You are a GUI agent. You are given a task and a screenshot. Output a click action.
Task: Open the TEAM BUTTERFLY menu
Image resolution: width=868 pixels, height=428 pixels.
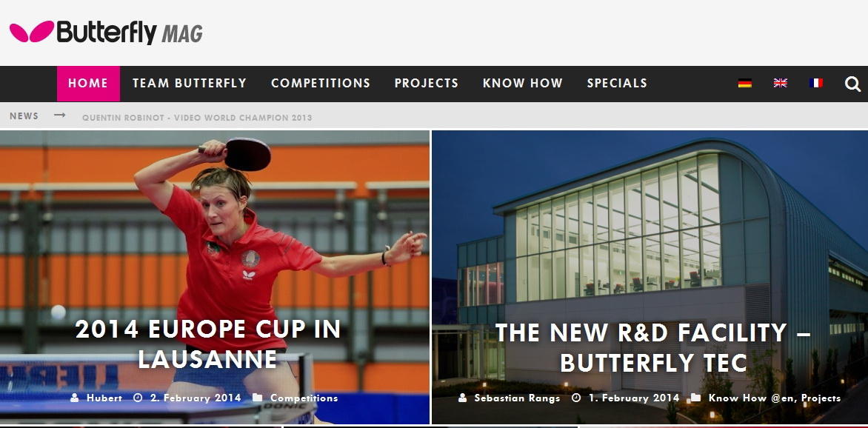coord(190,84)
